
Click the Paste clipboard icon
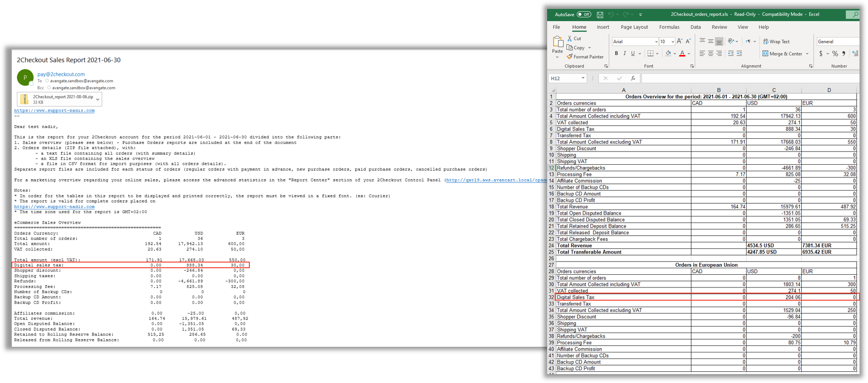[557, 42]
